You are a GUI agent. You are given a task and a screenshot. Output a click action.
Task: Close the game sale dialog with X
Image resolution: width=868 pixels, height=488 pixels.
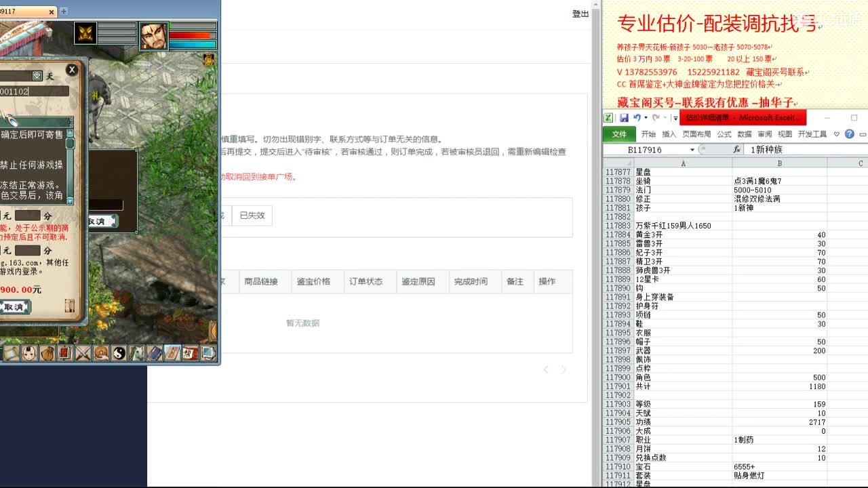tap(72, 70)
